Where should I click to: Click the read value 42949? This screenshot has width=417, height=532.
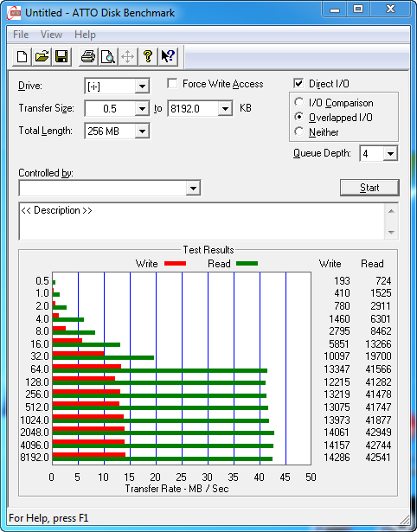pos(379,433)
